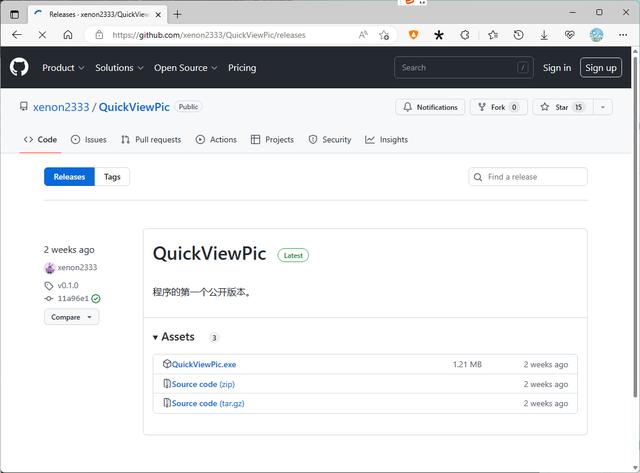Open the Pricing page
640x473 pixels.
(x=242, y=68)
